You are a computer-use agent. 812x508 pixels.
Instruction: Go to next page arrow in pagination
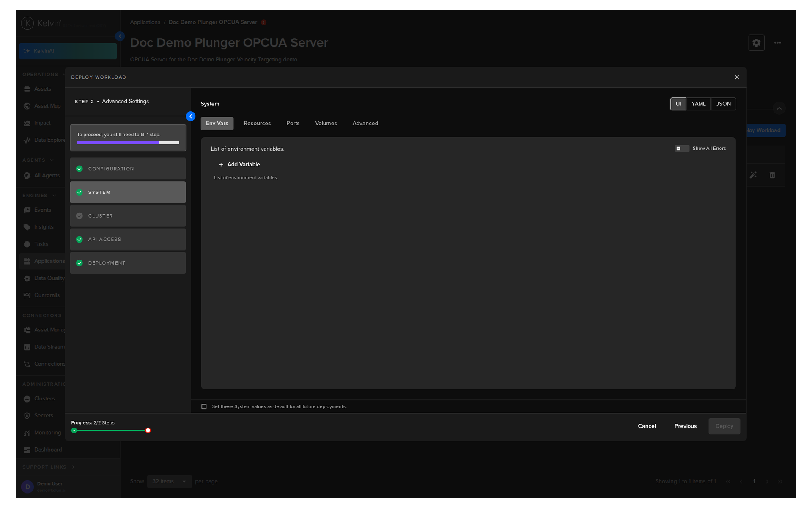(767, 482)
